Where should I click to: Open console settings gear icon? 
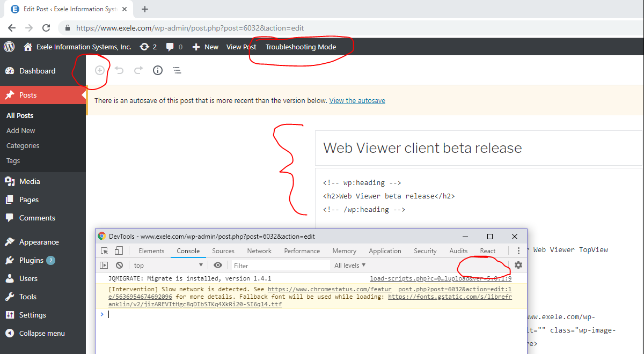pyautogui.click(x=518, y=265)
